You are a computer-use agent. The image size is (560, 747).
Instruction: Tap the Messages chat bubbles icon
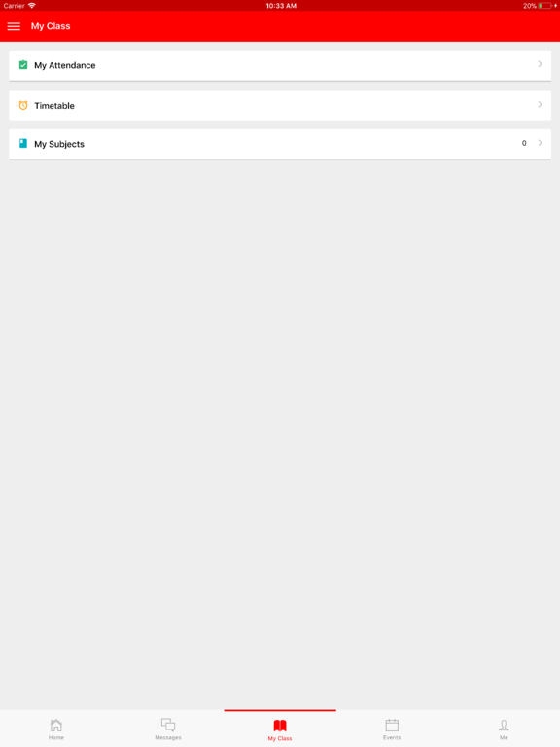click(x=168, y=725)
